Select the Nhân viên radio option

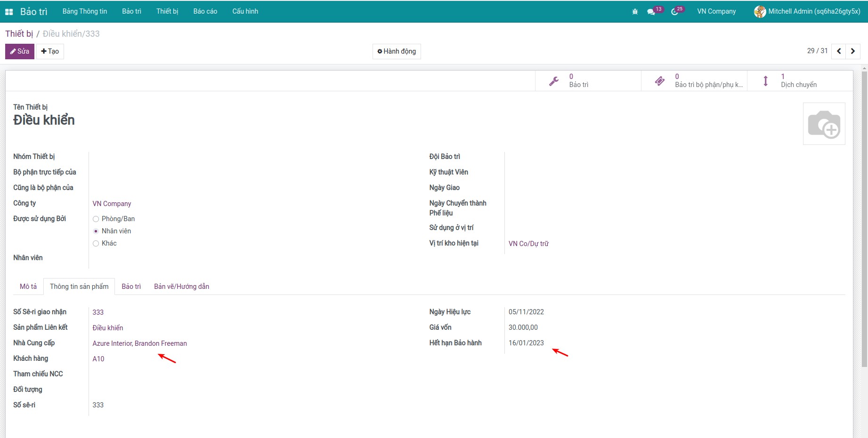pos(96,231)
